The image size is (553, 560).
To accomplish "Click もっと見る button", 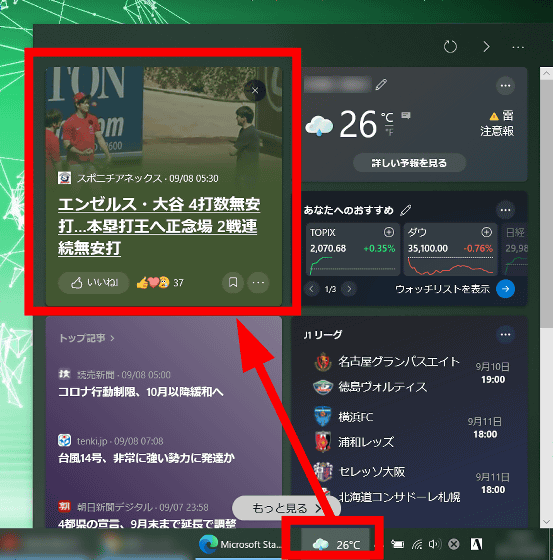I will click(x=286, y=508).
